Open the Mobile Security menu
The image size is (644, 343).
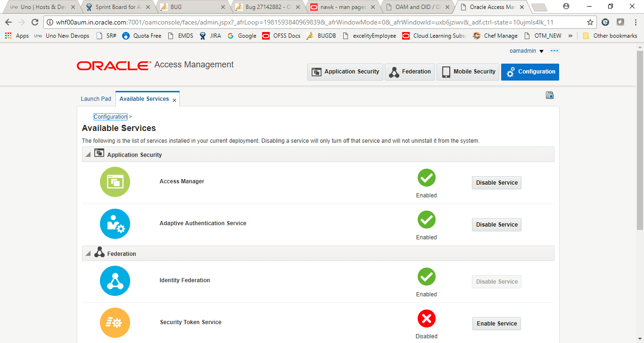coord(468,72)
